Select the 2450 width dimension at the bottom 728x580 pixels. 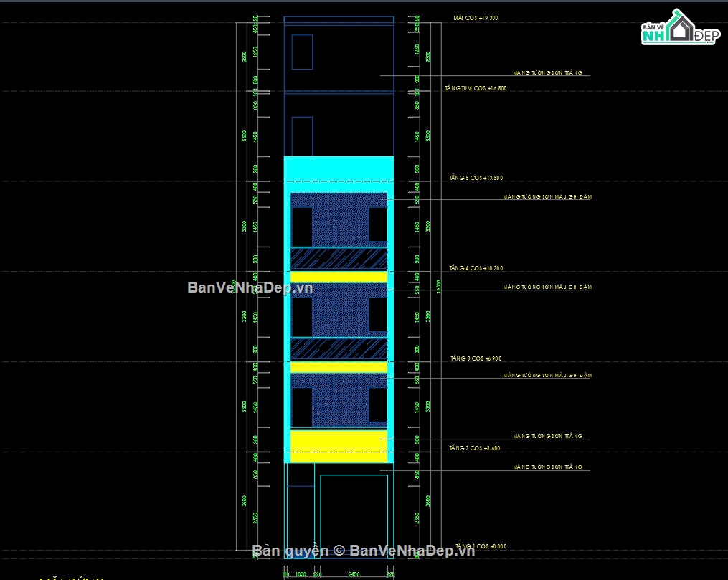point(354,574)
